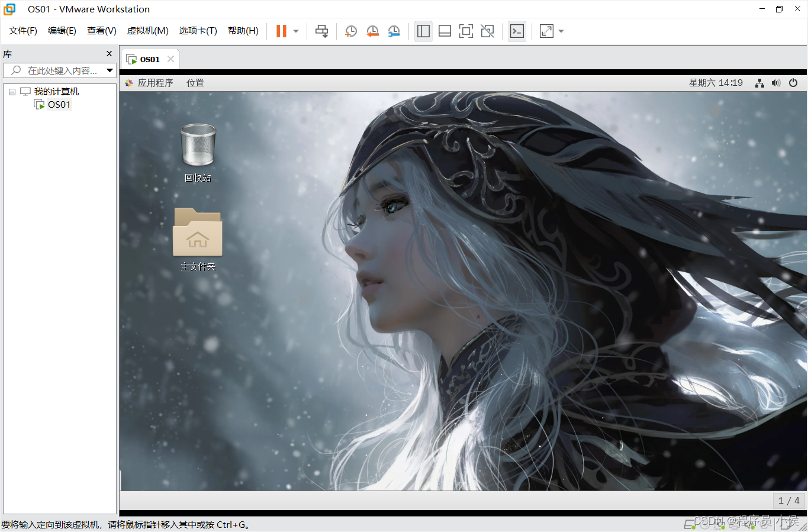The image size is (808, 532).
Task: Expand the power options arrow beside pause
Action: [x=296, y=31]
